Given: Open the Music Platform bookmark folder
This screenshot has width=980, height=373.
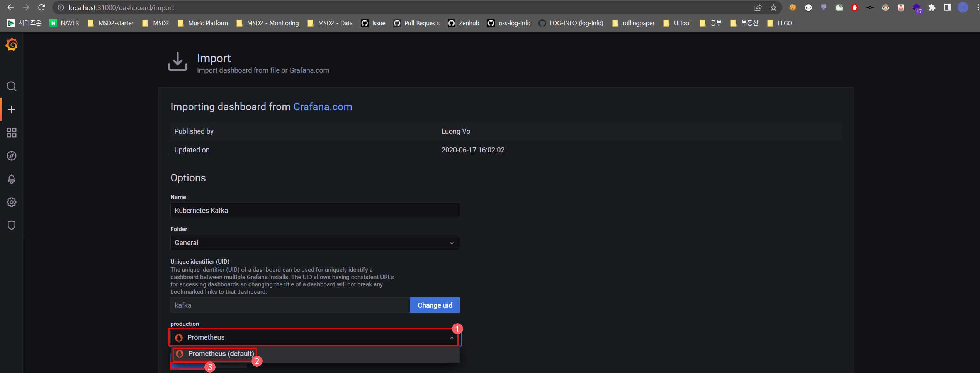Looking at the screenshot, I should coord(202,23).
